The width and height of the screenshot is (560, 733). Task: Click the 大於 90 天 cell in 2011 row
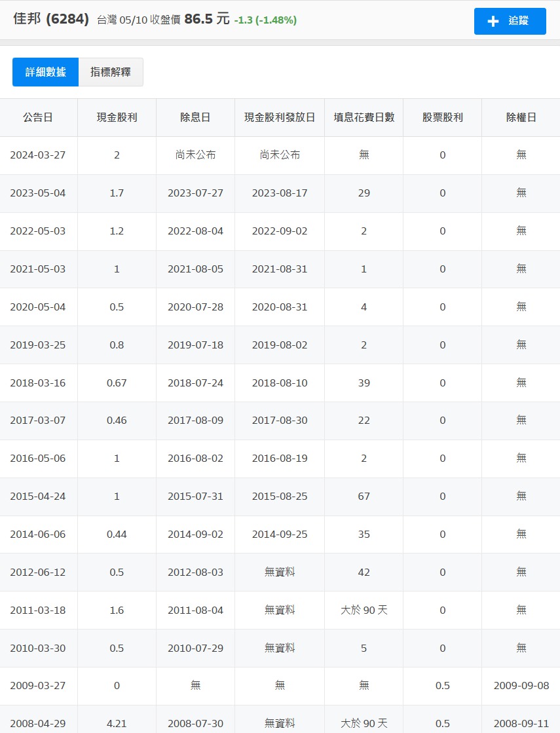(364, 610)
